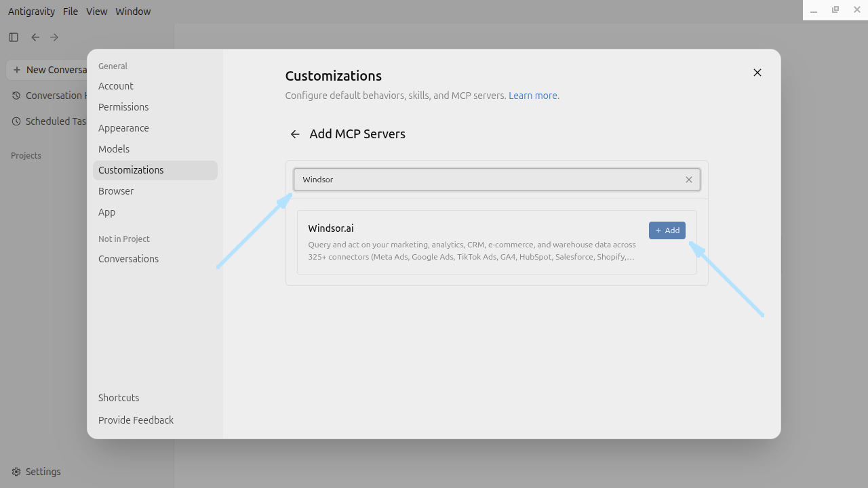Image resolution: width=868 pixels, height=488 pixels.
Task: Click the Add MCP Servers heading
Action: pyautogui.click(x=357, y=134)
